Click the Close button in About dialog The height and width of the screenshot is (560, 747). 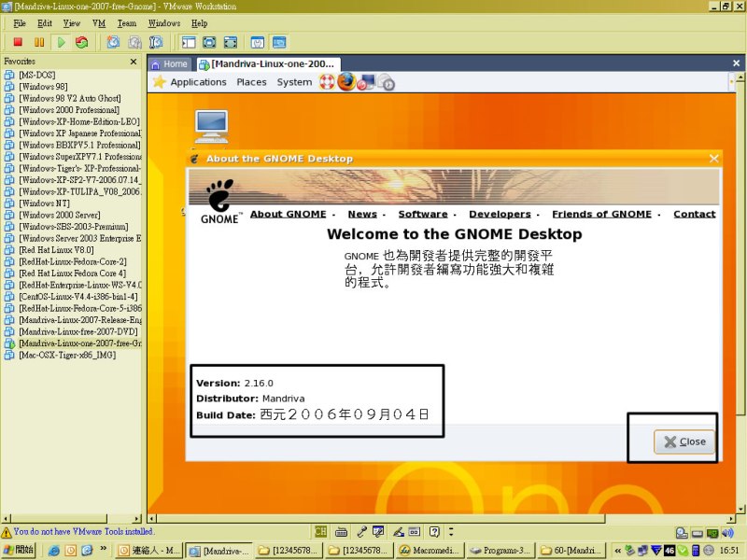click(x=684, y=441)
